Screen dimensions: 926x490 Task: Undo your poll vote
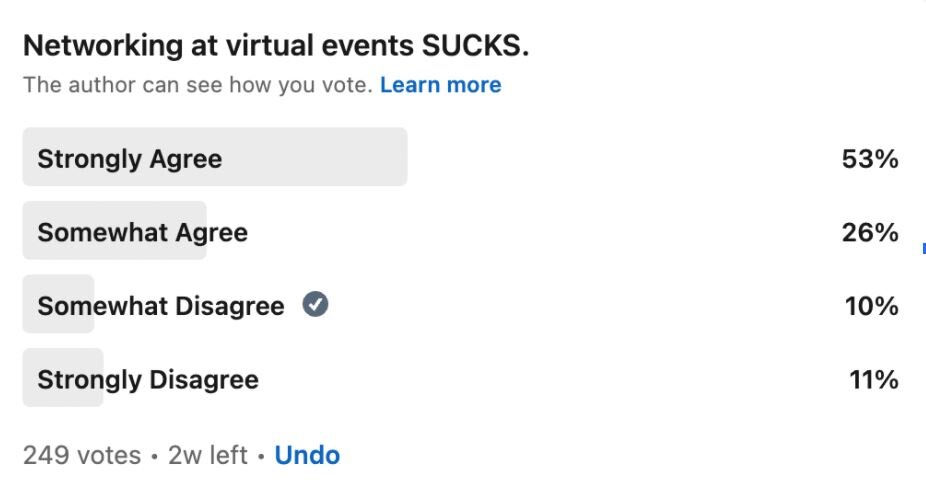307,455
